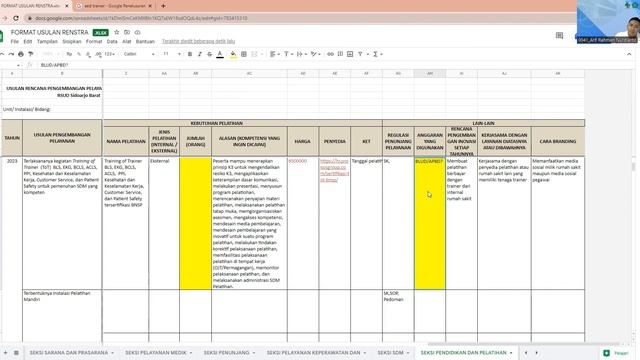The width and height of the screenshot is (640, 360).
Task: Open the fill color picker
Action: click(233, 54)
